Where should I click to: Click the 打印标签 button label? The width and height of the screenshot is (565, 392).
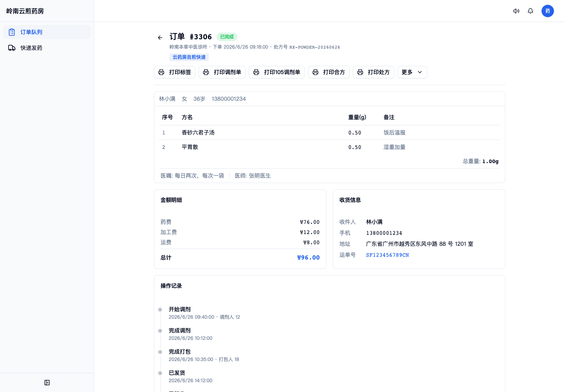tap(180, 72)
